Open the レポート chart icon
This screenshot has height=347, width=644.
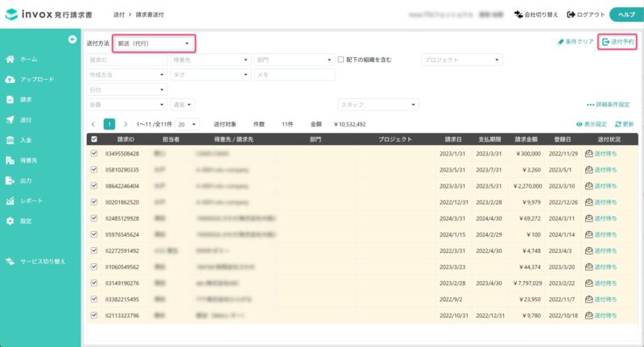click(10, 200)
